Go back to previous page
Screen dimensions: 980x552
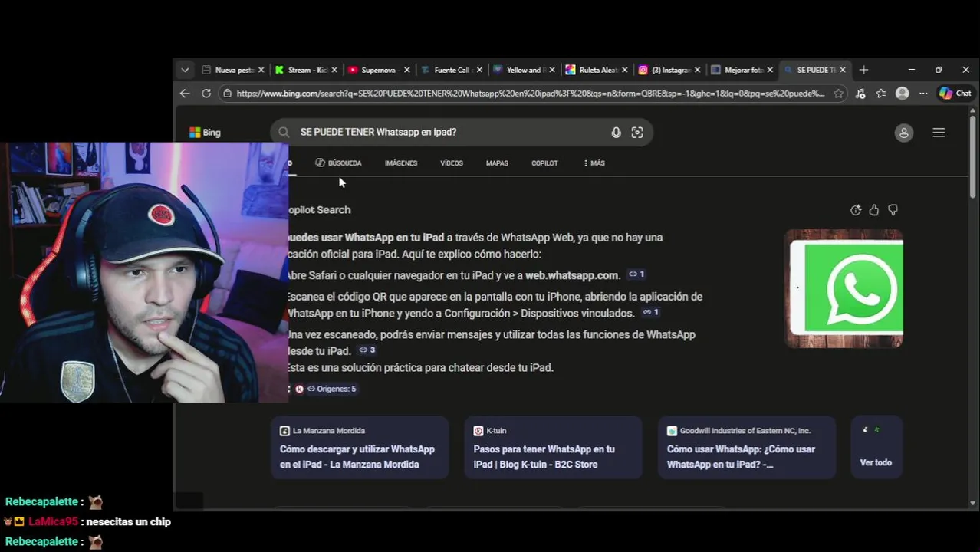pos(185,94)
